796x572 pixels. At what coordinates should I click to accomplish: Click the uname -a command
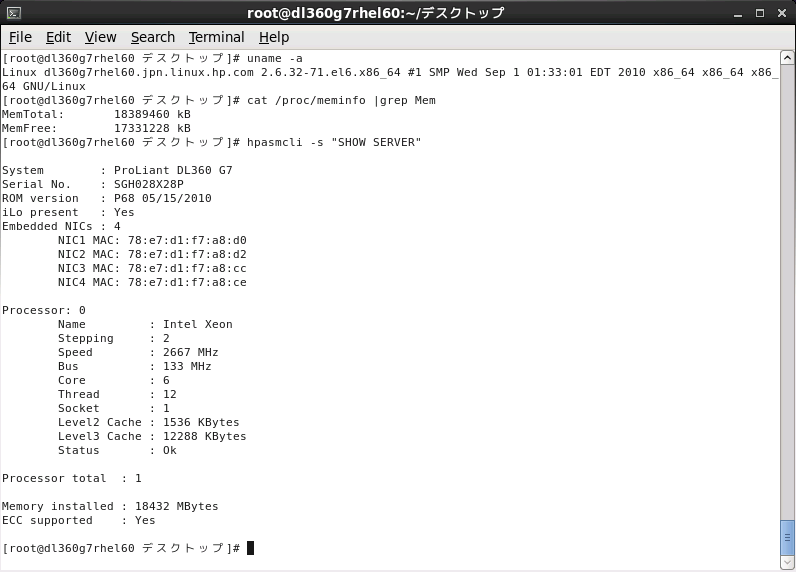tap(275, 58)
